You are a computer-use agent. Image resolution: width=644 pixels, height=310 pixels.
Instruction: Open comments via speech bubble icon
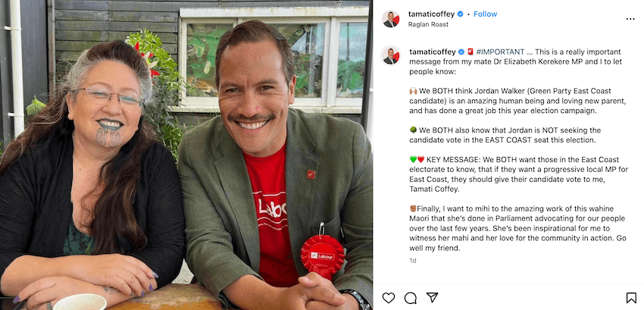pyautogui.click(x=410, y=298)
